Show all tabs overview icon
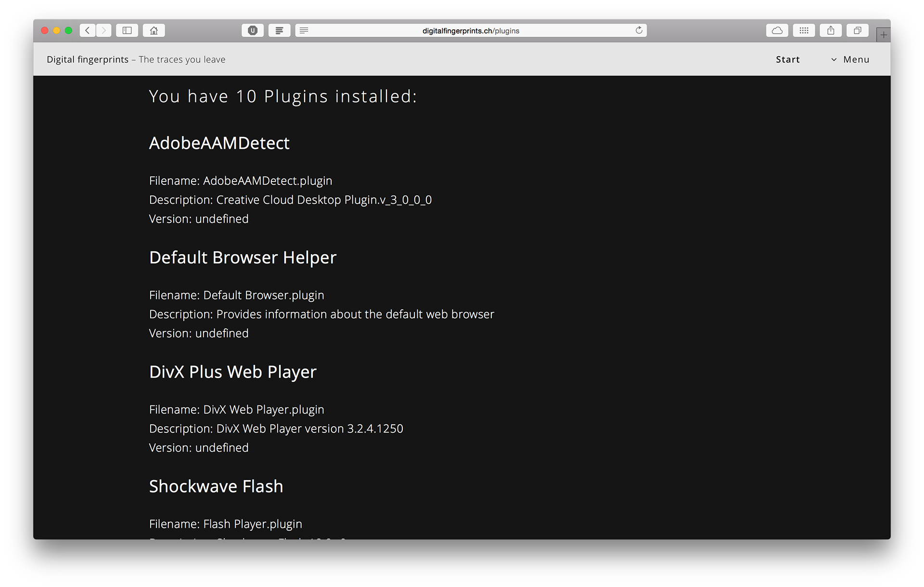 (858, 30)
